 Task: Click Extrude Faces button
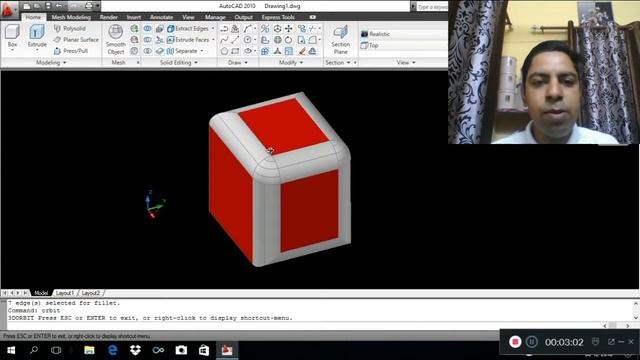pyautogui.click(x=189, y=40)
